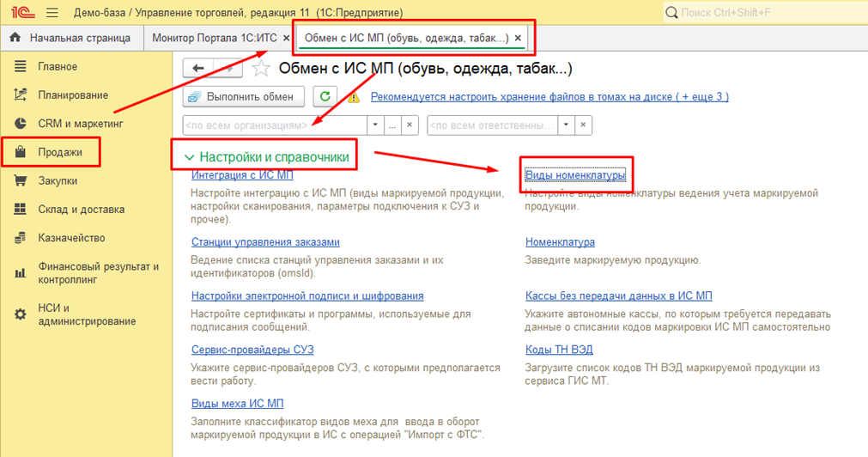Close the Монитор Портала 1С:ИТС tab

(286, 38)
